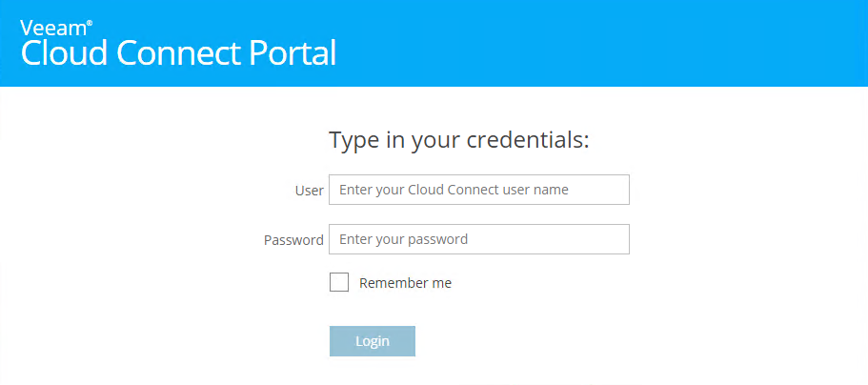Click the word "Connect" in the header
Image resolution: width=868 pixels, height=385 pixels.
coord(178,53)
